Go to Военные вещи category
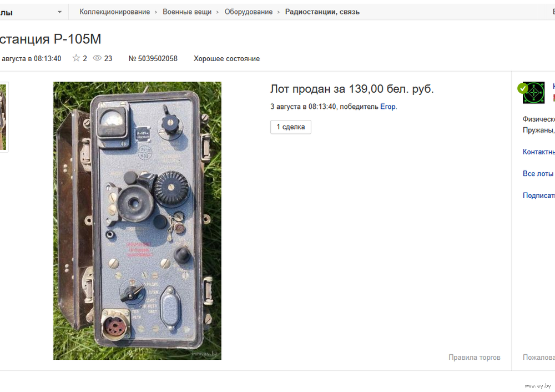The image size is (555, 392). [x=187, y=12]
